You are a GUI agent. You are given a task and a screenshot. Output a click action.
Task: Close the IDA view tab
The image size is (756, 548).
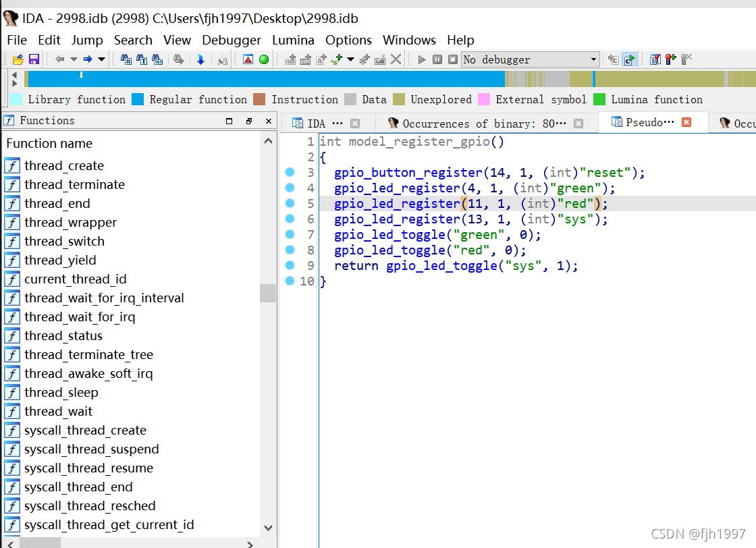355,124
